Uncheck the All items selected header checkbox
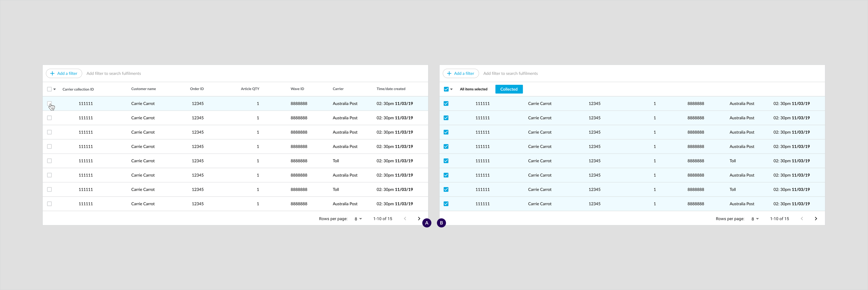The image size is (868, 290). tap(446, 89)
